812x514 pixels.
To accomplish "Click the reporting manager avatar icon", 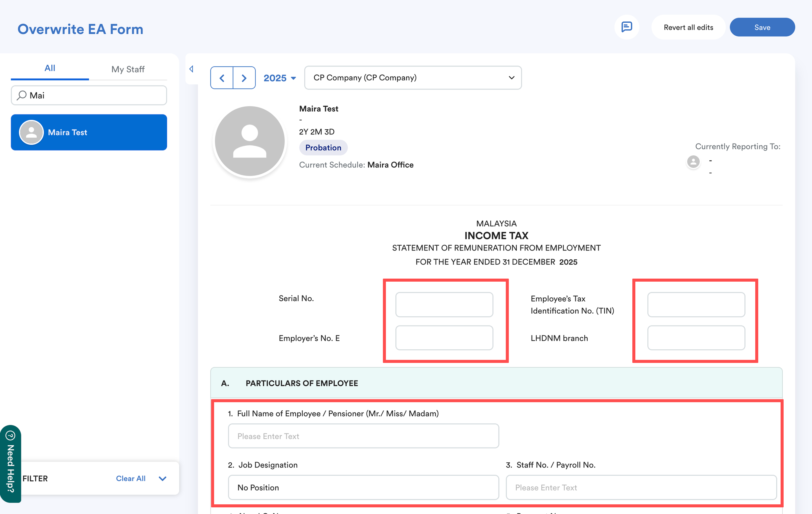I will (693, 162).
